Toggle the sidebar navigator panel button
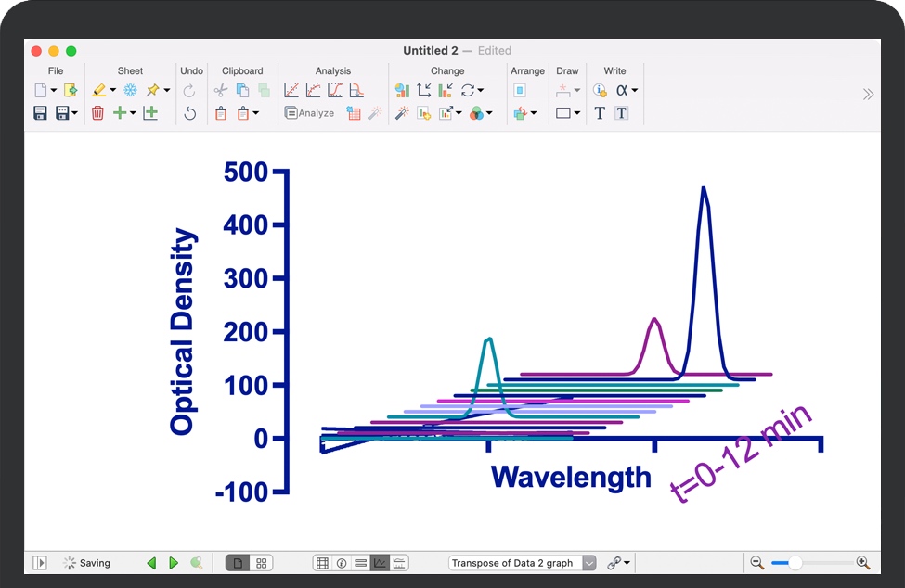 click(40, 563)
